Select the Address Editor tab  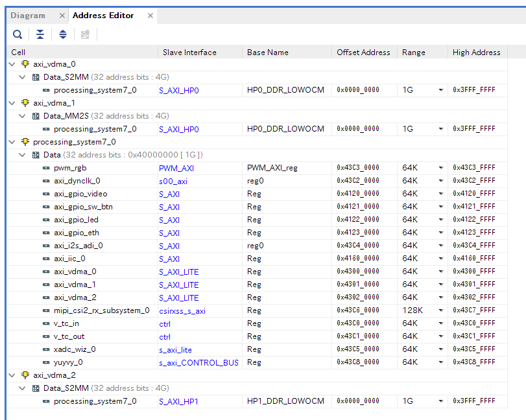coord(103,16)
